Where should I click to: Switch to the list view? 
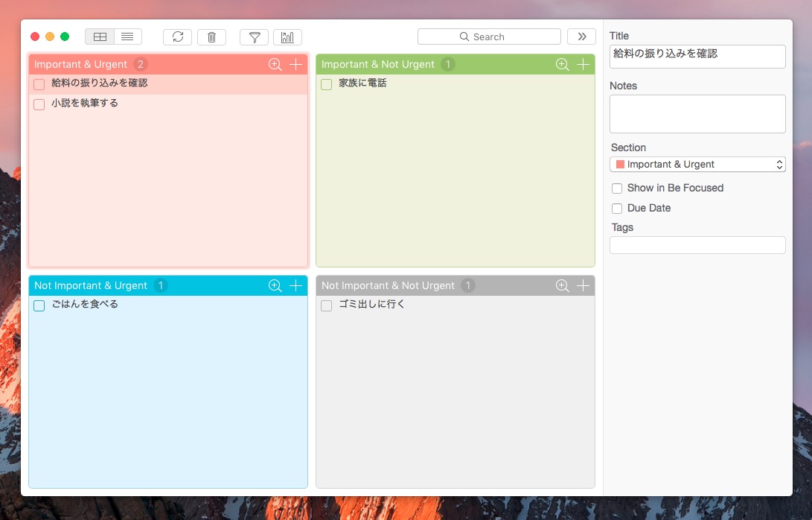pos(127,37)
